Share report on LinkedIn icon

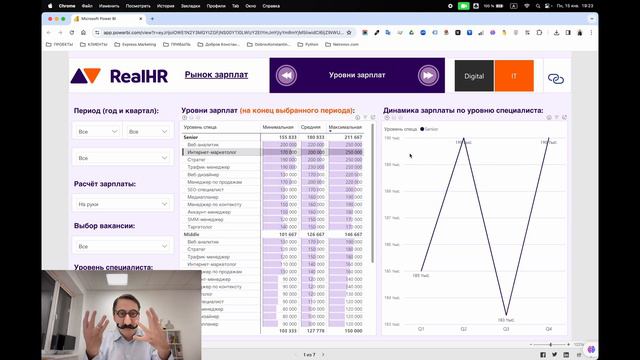pos(566,355)
